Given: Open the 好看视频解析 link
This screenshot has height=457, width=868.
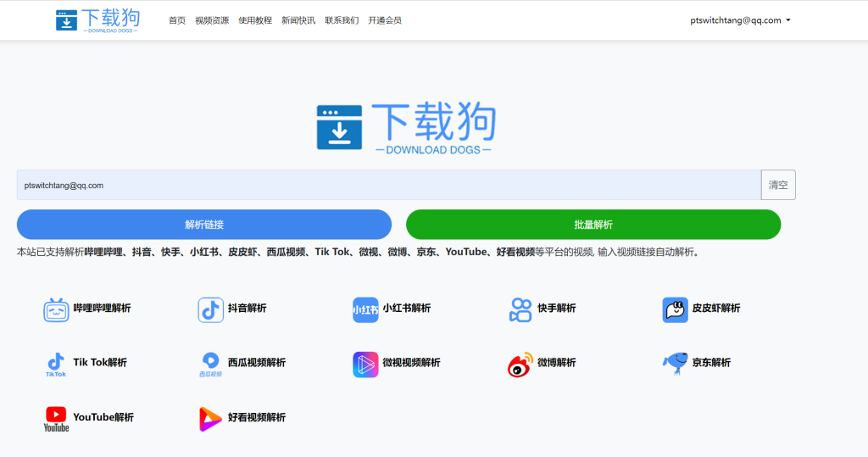Looking at the screenshot, I should [x=257, y=418].
